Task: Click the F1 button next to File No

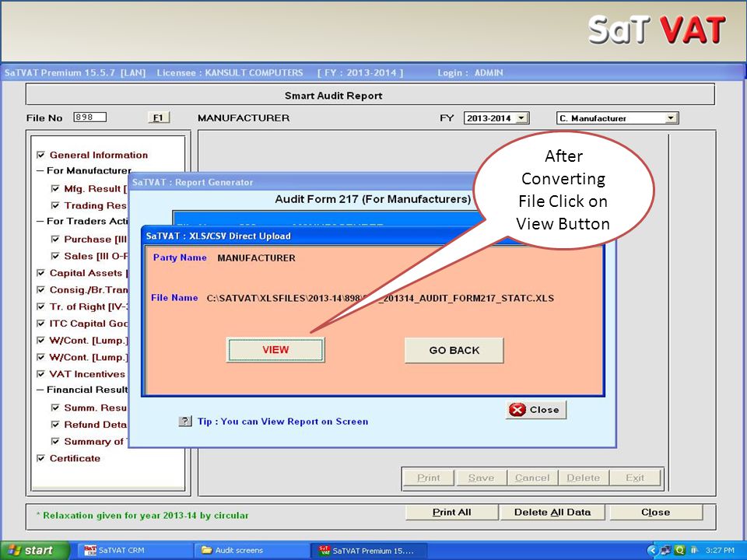Action: (x=158, y=117)
